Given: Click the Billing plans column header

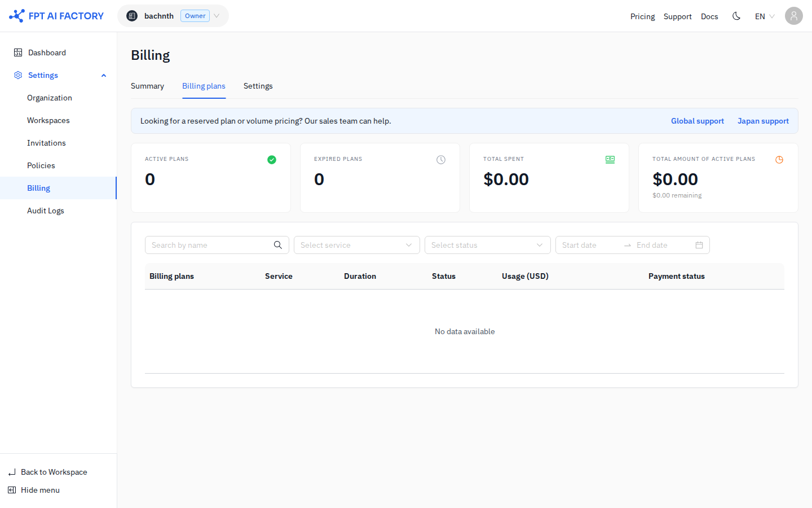Looking at the screenshot, I should pyautogui.click(x=171, y=276).
